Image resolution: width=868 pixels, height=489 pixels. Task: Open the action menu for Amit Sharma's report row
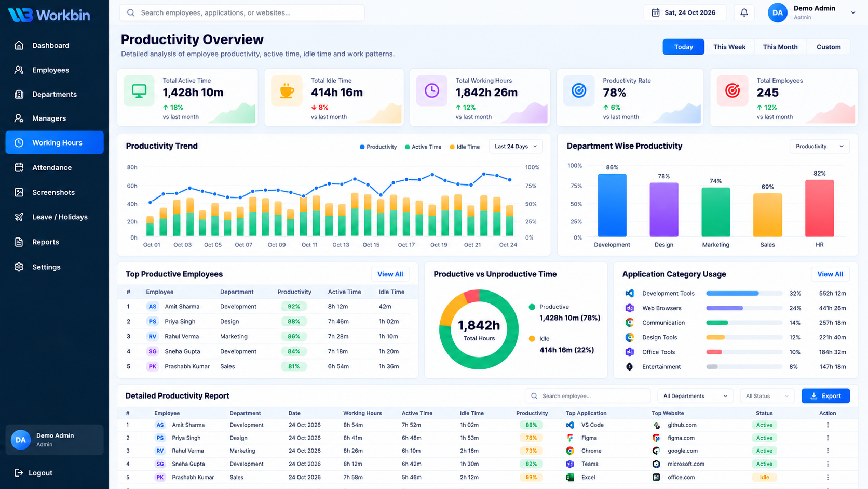tap(828, 425)
